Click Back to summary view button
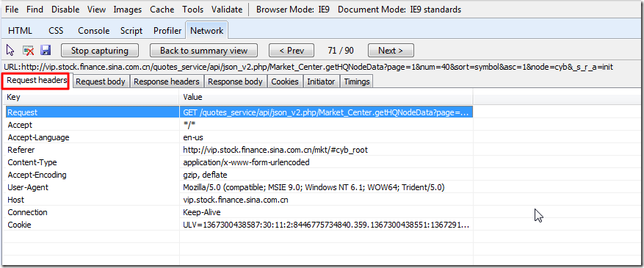Screen dimensions: 644x268 [x=203, y=51]
